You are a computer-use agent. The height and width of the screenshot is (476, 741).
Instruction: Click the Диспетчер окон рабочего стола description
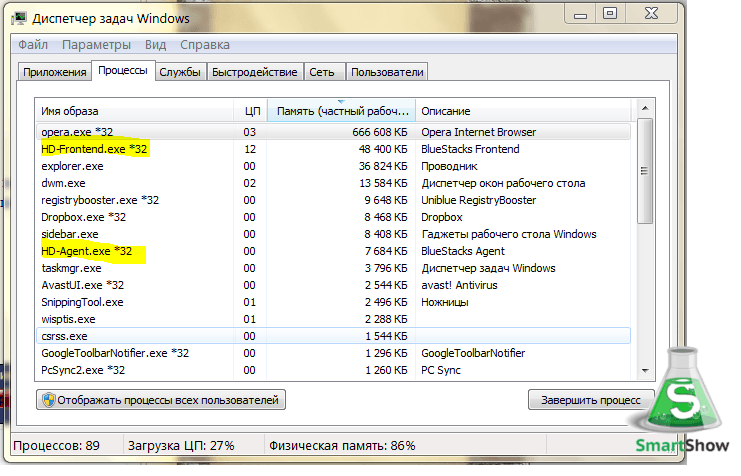[x=503, y=183]
